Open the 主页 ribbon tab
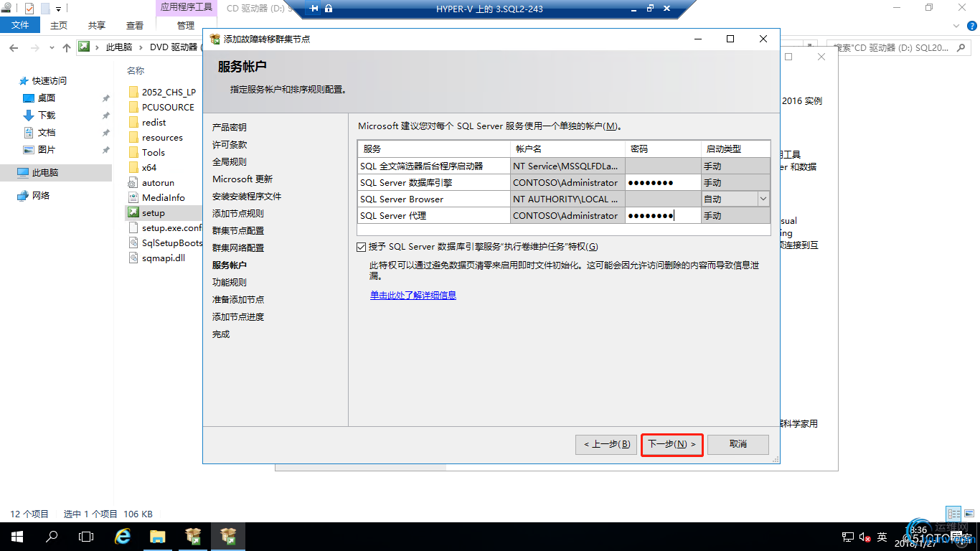Viewport: 980px width, 551px height. pos(59,25)
